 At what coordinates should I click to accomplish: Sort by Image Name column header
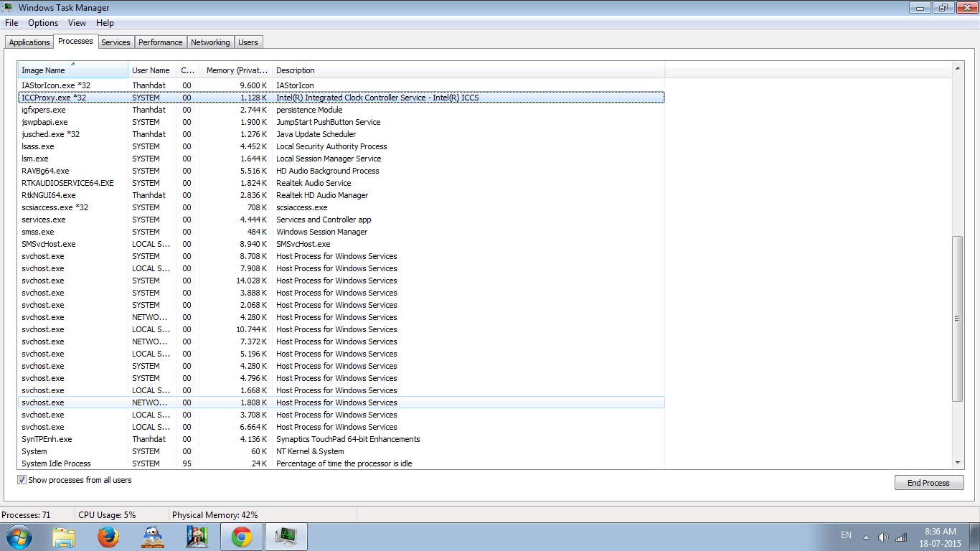click(x=73, y=70)
